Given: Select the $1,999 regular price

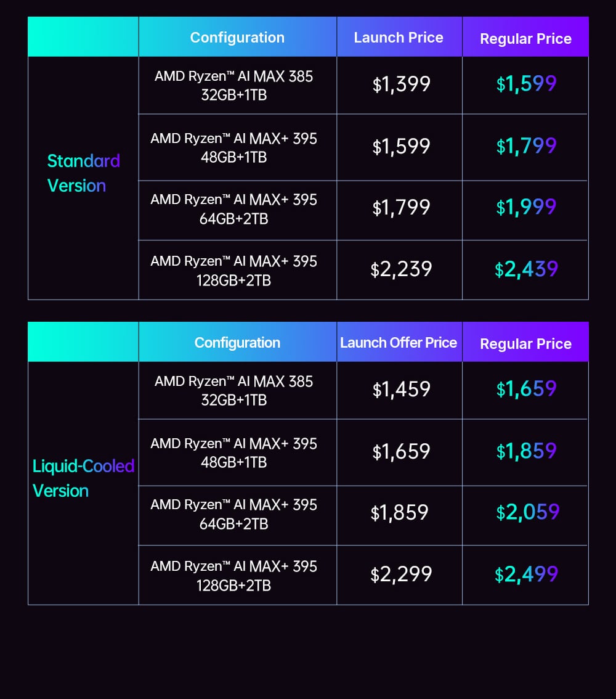Looking at the screenshot, I should pyautogui.click(x=526, y=207).
